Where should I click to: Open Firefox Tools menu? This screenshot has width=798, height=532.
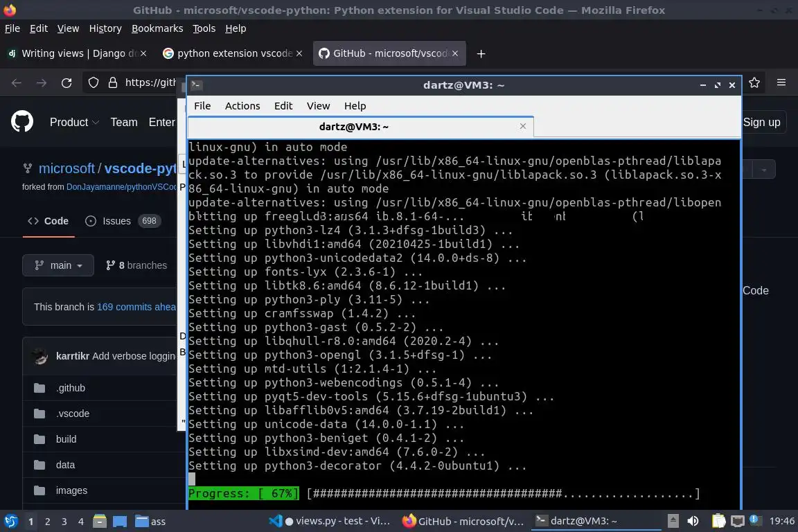click(204, 28)
